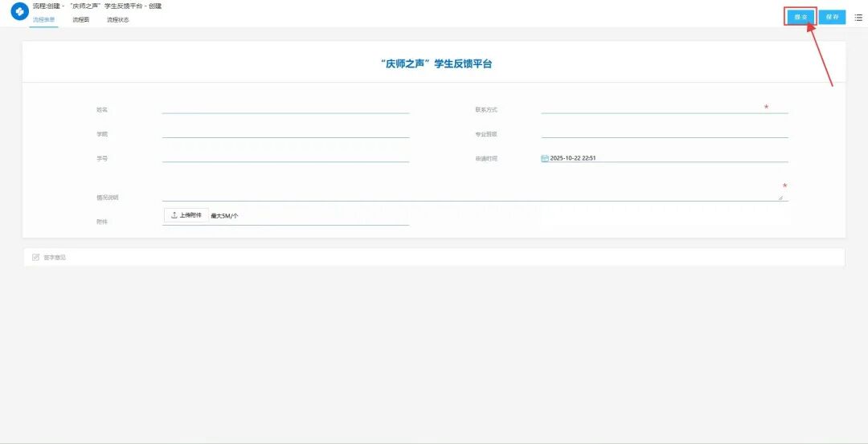Focus the 专业班级 input field
This screenshot has height=444, width=868.
665,132
